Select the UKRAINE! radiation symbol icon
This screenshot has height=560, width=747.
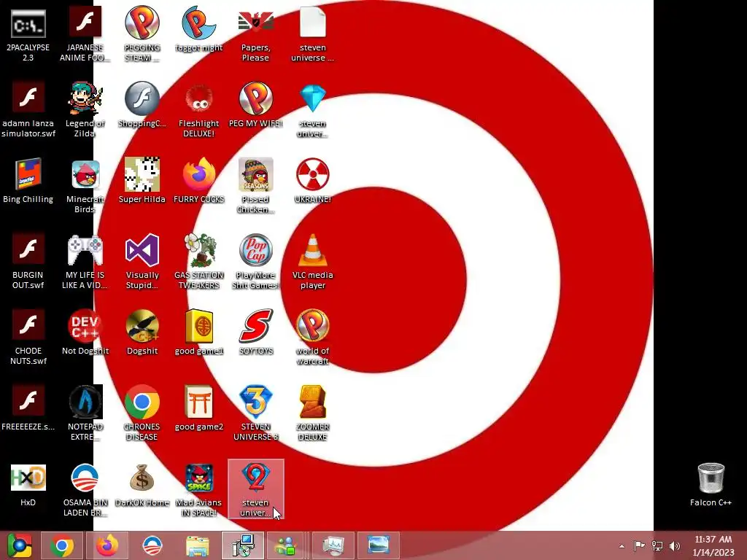(x=312, y=181)
